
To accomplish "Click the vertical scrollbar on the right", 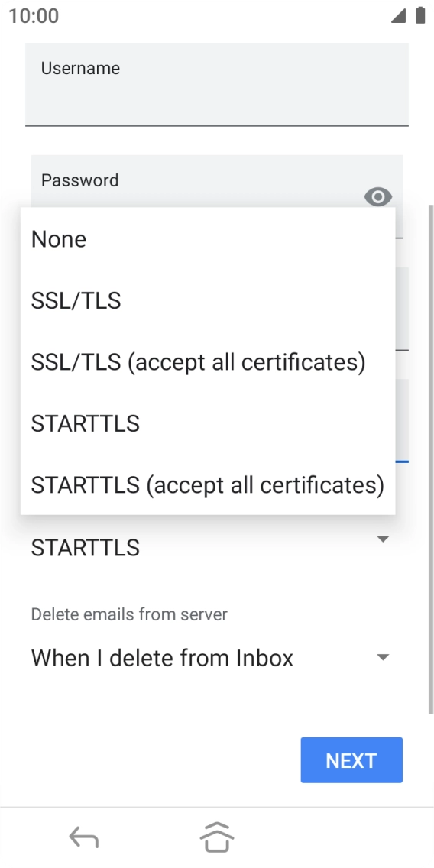I will pyautogui.click(x=431, y=459).
